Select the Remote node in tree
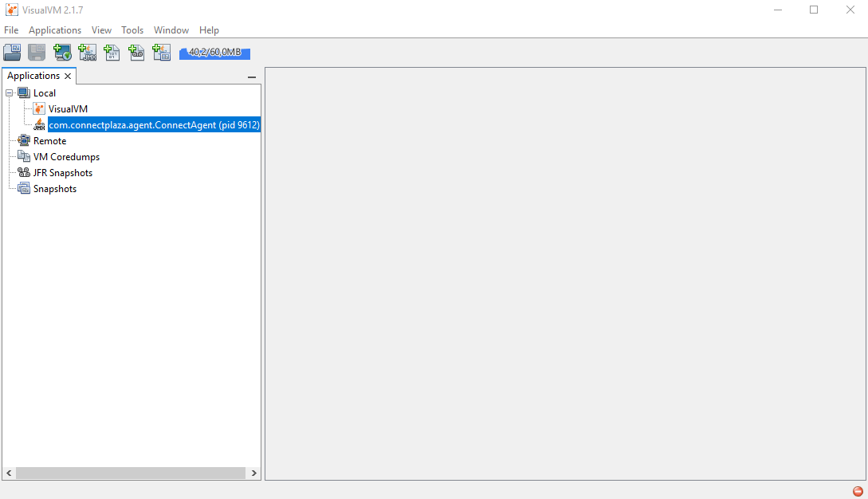Viewport: 868px width, 499px height. 49,141
